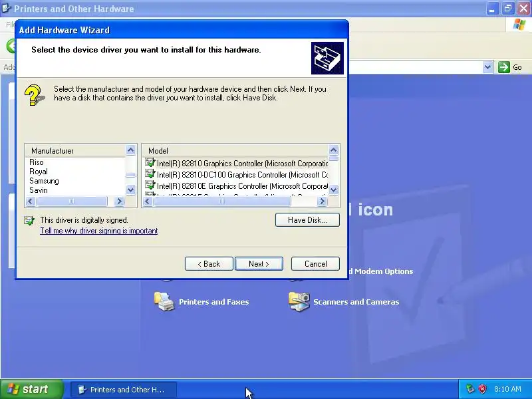Click the Go button in address bar
The height and width of the screenshot is (399, 532).
(x=510, y=67)
